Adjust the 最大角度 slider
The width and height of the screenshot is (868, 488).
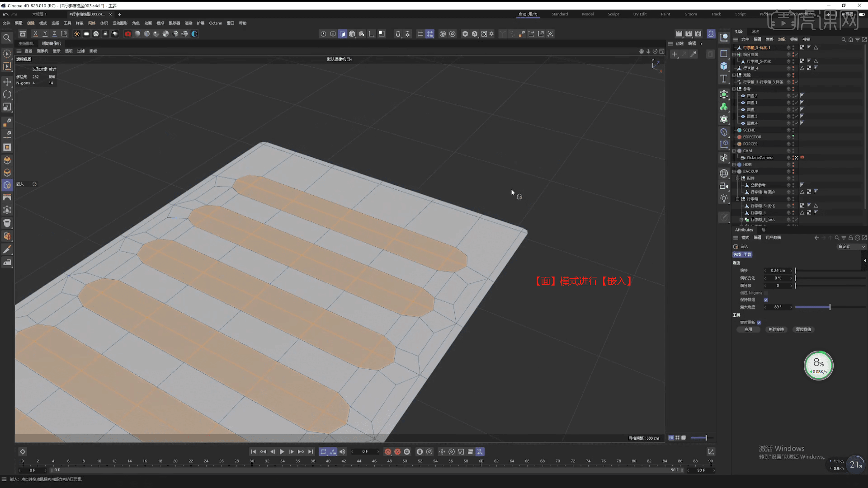830,307
